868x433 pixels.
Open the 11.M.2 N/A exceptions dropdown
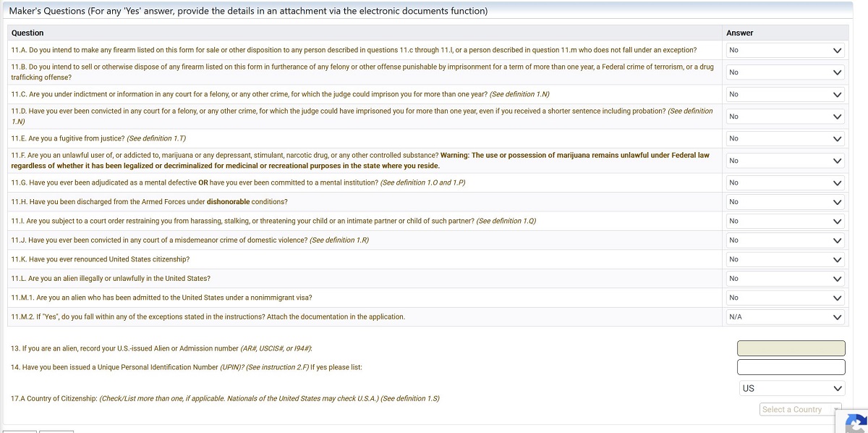point(786,317)
